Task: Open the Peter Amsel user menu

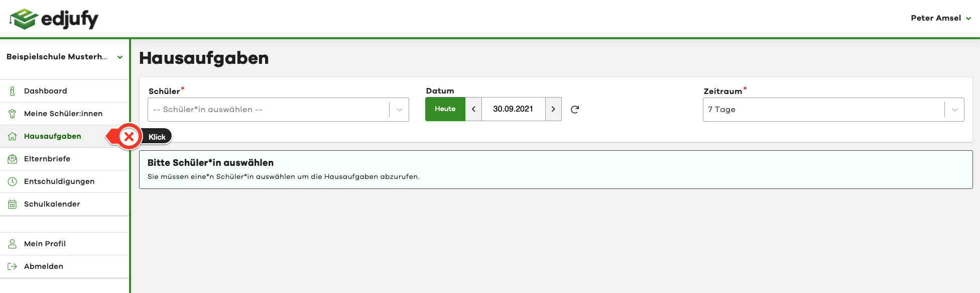Action: pyautogui.click(x=940, y=18)
